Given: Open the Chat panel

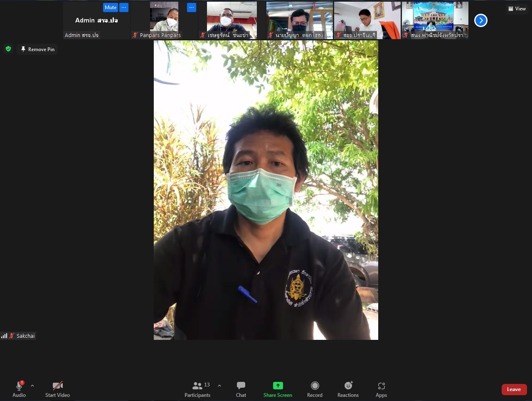Looking at the screenshot, I should [x=241, y=389].
